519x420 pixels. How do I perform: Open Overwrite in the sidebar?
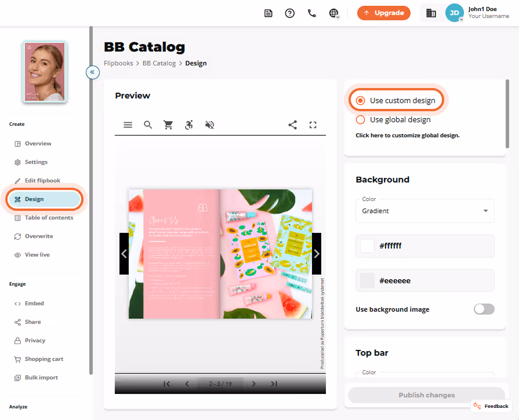(x=39, y=236)
